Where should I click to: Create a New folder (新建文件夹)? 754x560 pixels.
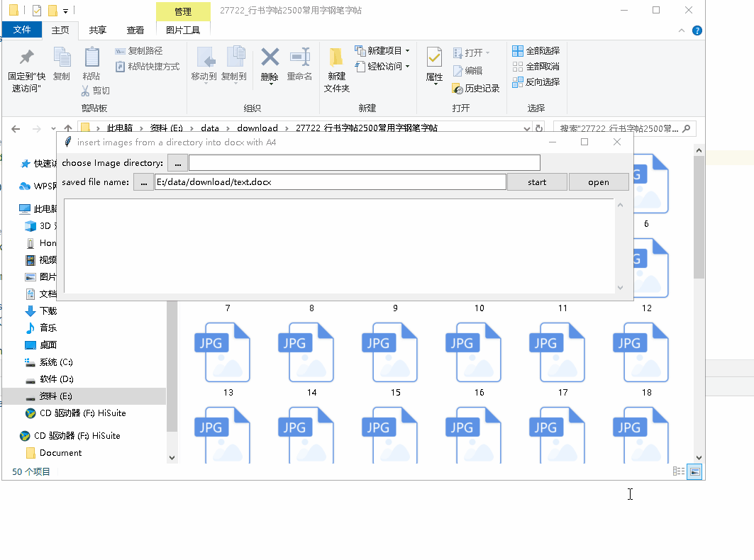click(x=337, y=70)
